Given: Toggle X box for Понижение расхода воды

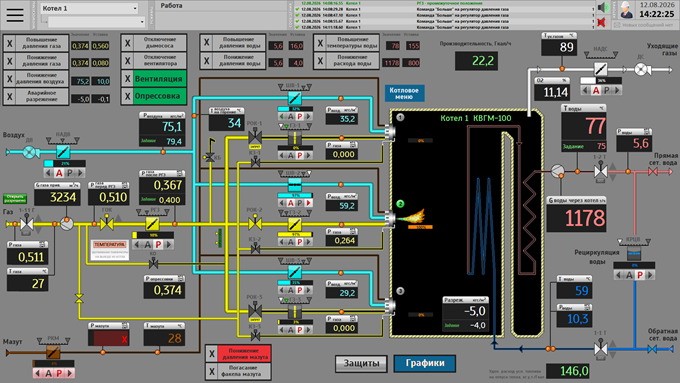Looking at the screenshot, I should coord(320,61).
